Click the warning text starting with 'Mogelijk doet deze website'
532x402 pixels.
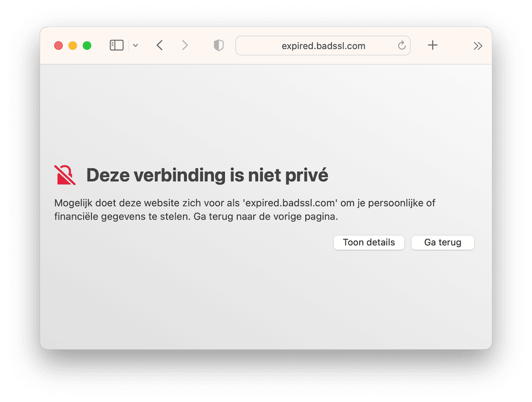coord(245,210)
